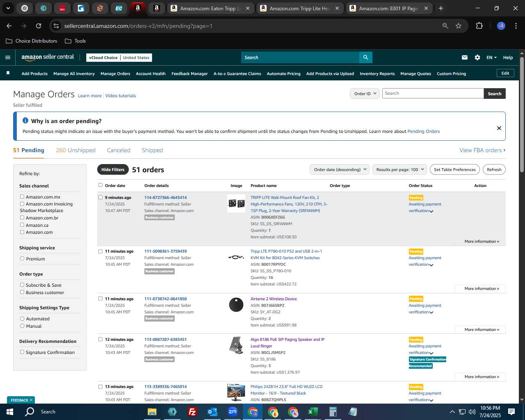Image resolution: width=525 pixels, height=420 pixels.
Task: Click the Refresh button
Action: click(x=494, y=169)
